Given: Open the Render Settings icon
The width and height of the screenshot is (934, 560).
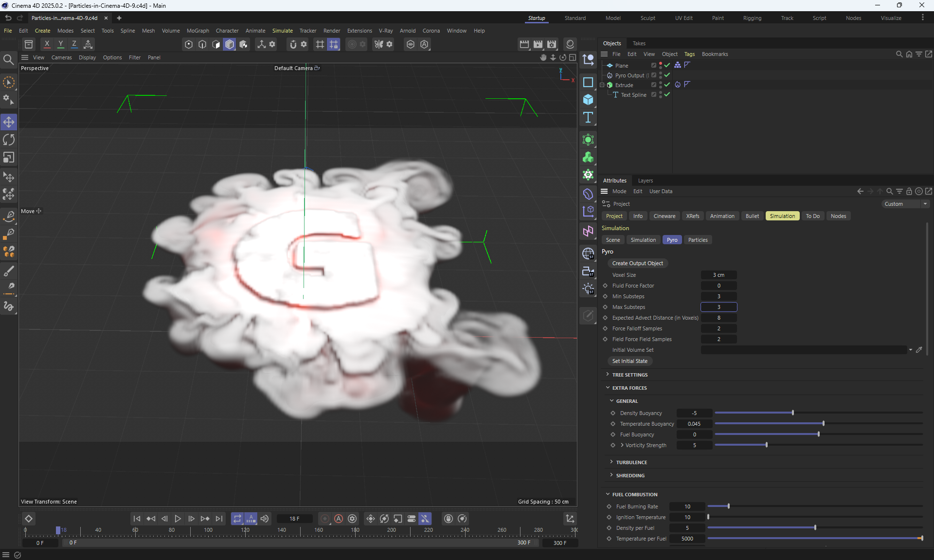Looking at the screenshot, I should pos(552,44).
